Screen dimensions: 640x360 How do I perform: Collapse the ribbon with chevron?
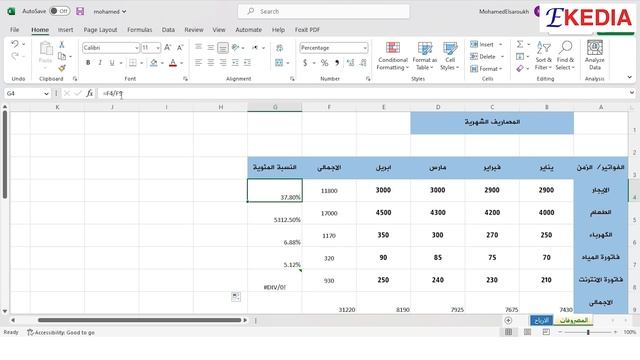point(629,77)
